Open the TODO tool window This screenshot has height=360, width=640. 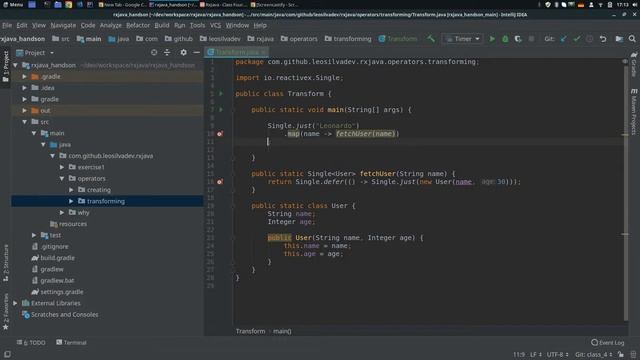point(31,342)
